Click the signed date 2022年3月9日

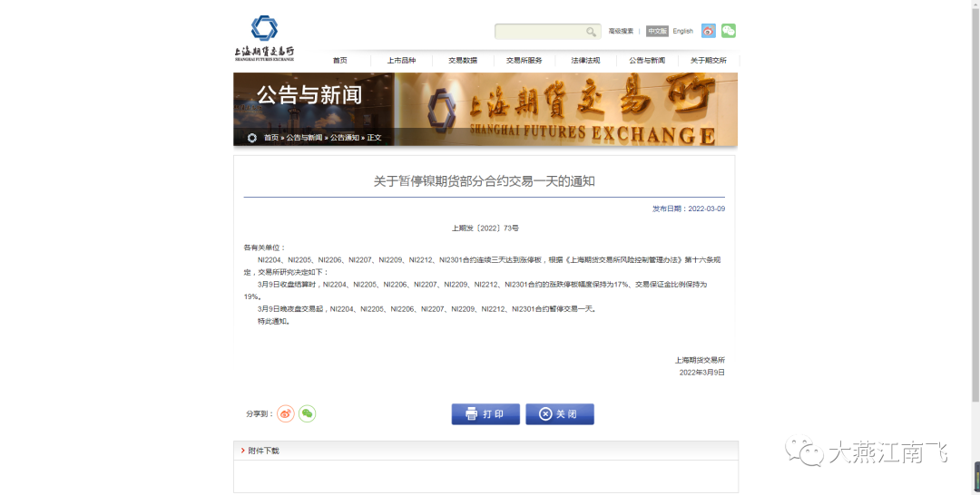701,373
